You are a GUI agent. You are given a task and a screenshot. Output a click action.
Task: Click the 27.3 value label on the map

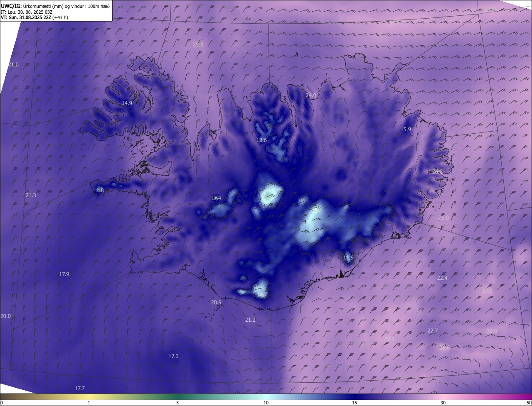point(389,339)
